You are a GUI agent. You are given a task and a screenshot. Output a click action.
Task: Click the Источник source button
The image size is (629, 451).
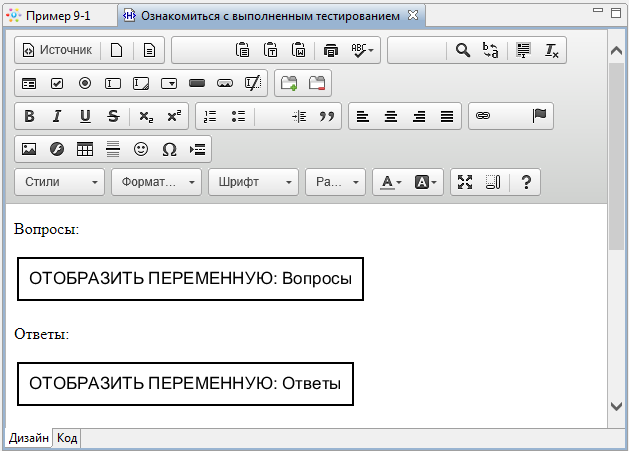tap(58, 50)
